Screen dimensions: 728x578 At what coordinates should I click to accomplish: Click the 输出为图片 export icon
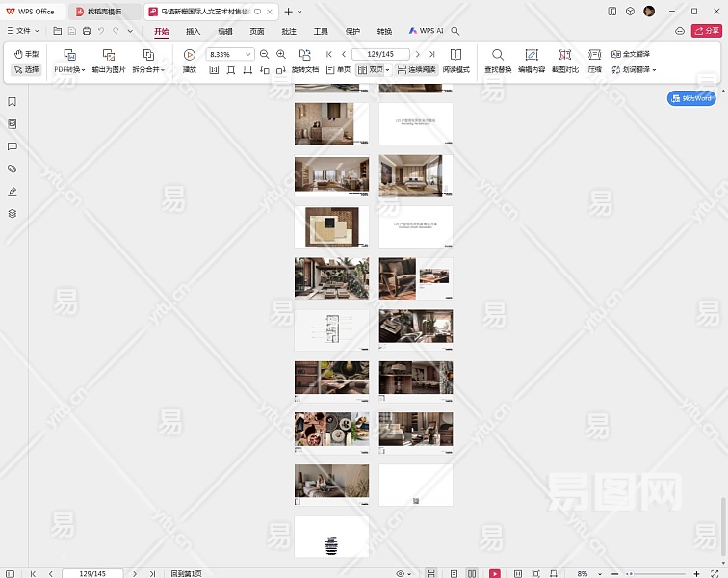tap(109, 56)
